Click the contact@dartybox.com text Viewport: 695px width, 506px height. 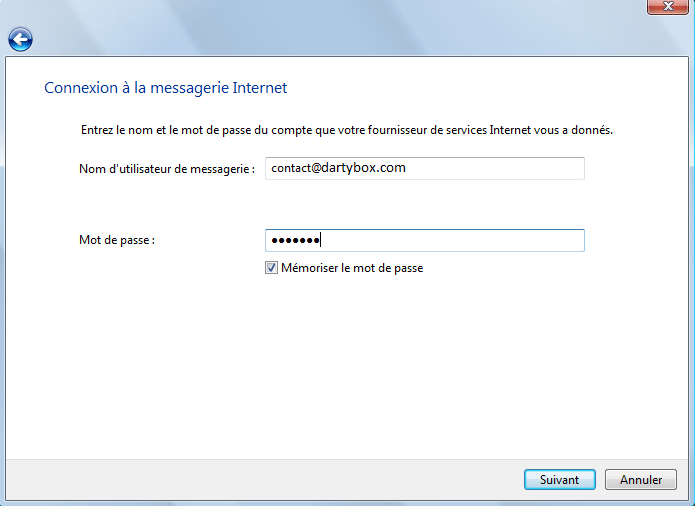click(x=338, y=169)
